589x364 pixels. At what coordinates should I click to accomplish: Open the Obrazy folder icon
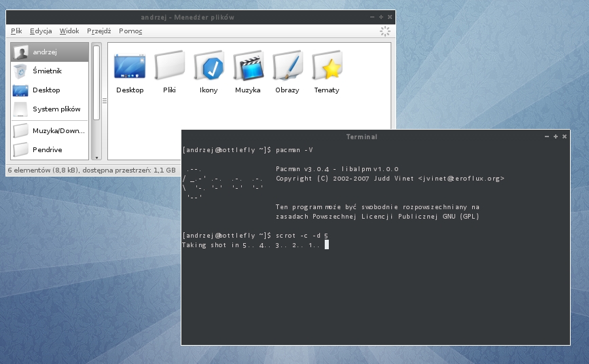click(287, 66)
